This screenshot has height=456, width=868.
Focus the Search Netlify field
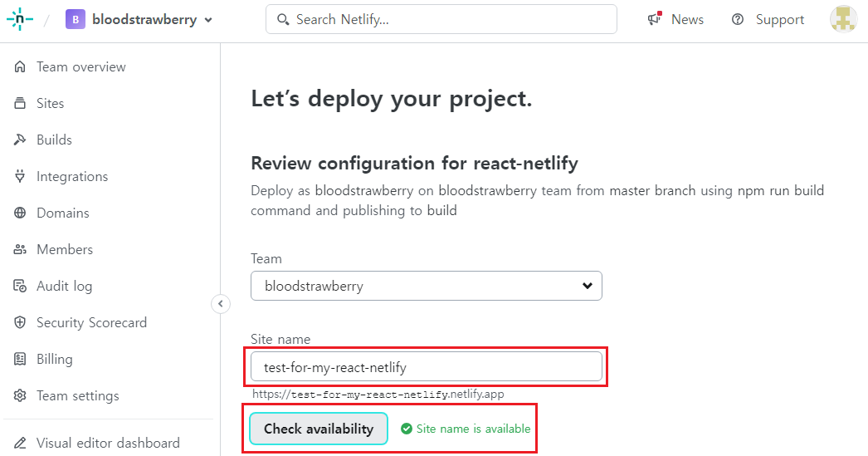[441, 19]
